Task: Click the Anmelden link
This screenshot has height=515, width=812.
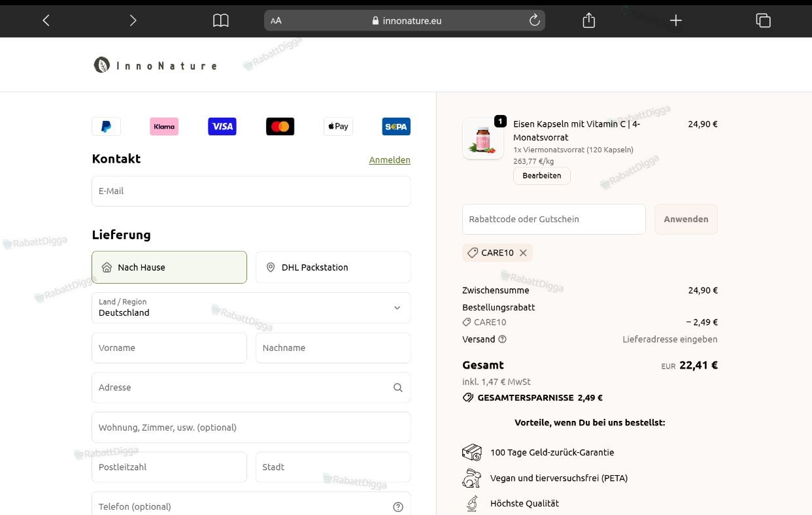Action: [390, 160]
